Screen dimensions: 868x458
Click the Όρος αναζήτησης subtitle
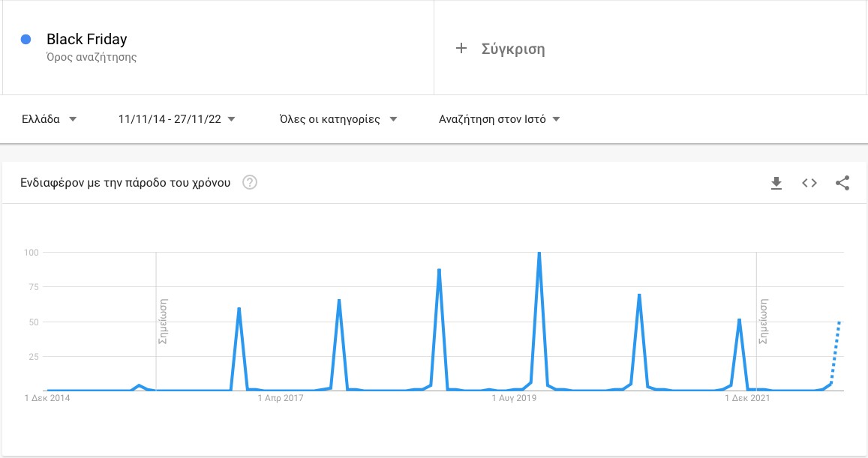[x=92, y=57]
